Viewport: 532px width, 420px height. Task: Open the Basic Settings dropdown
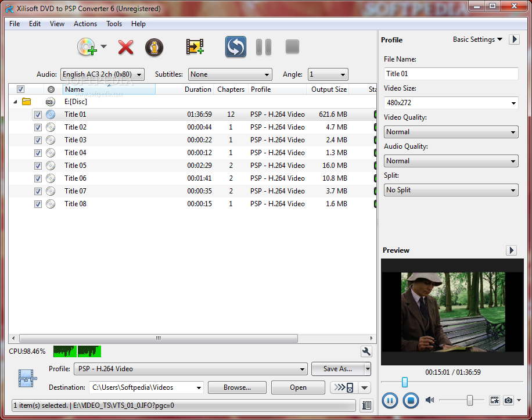[477, 40]
